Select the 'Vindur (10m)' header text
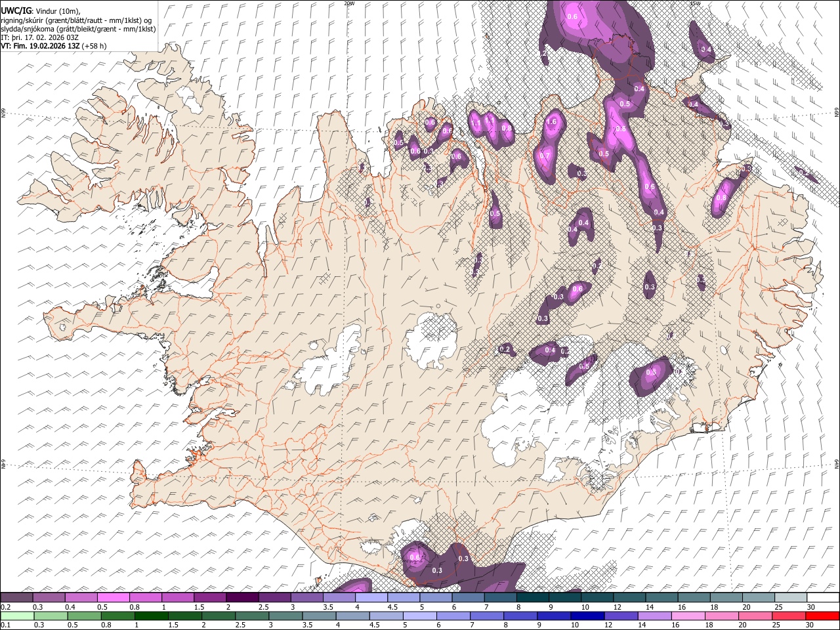This screenshot has height=630, width=840. coord(58,10)
